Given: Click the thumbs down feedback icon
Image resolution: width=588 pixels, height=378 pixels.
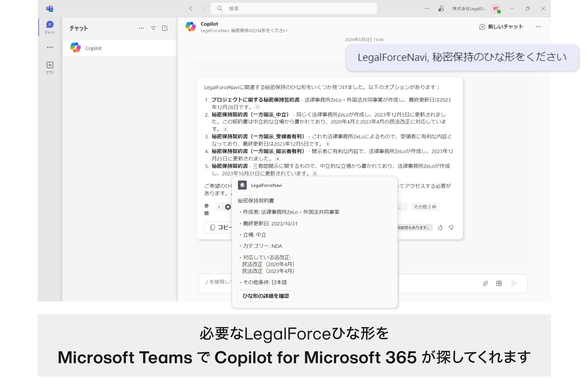Looking at the screenshot, I should (451, 228).
